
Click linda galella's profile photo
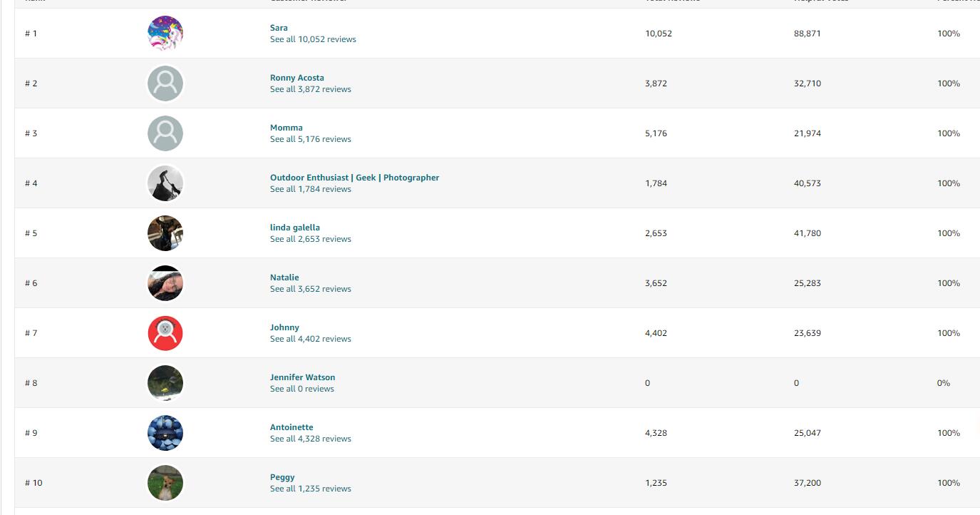click(165, 233)
